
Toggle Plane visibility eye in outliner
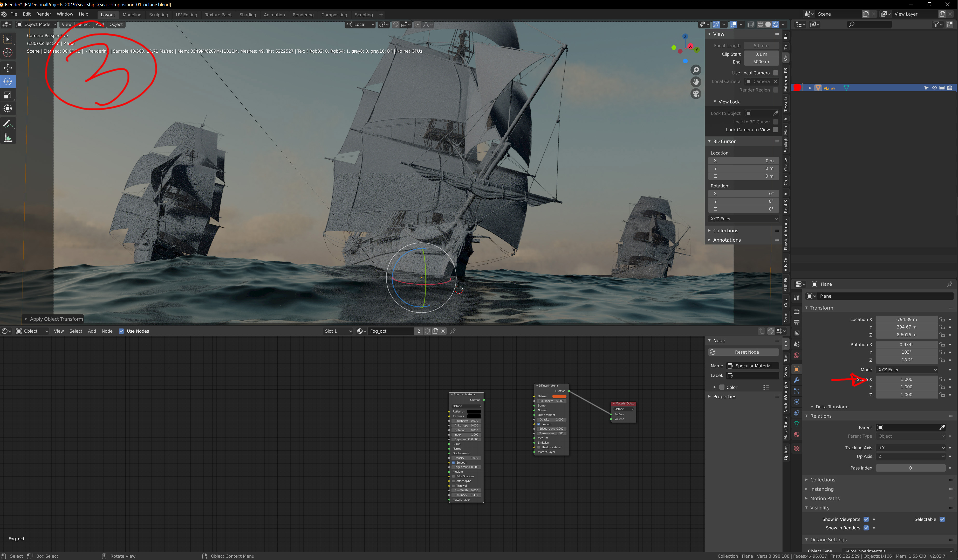point(934,88)
